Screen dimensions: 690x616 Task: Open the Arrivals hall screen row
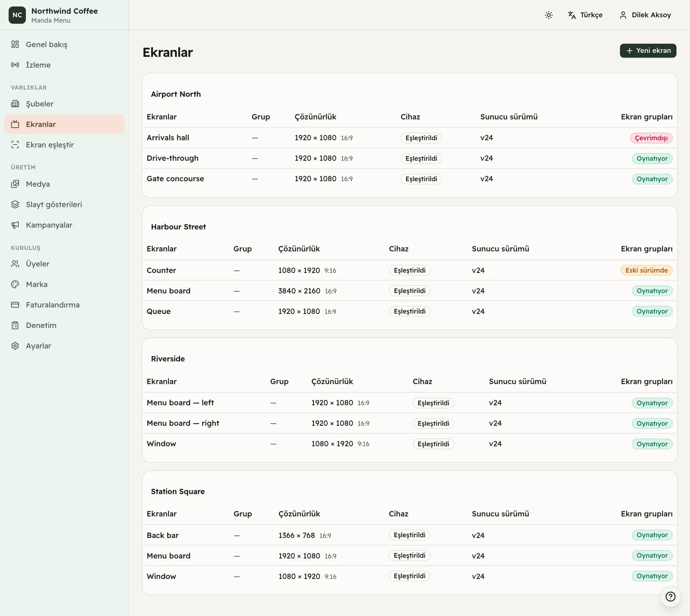(409, 138)
